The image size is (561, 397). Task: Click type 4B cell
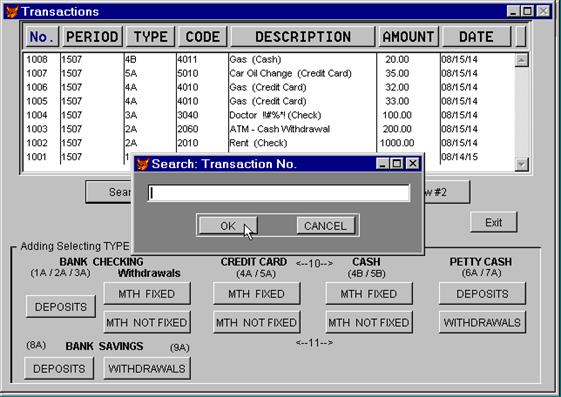(131, 59)
